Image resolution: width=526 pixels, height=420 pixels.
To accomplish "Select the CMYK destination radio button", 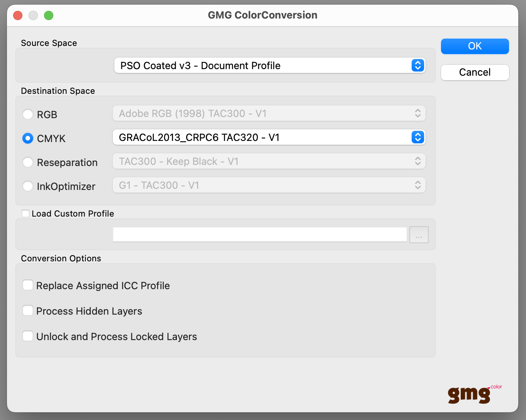I will [x=28, y=138].
